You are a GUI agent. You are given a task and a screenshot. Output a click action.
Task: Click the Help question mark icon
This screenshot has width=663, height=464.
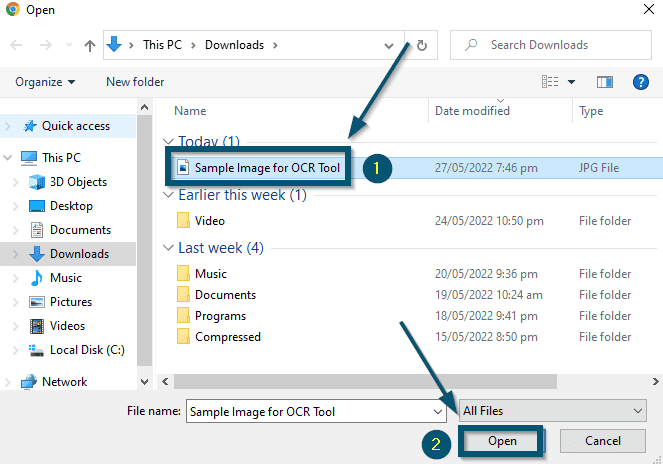[641, 81]
